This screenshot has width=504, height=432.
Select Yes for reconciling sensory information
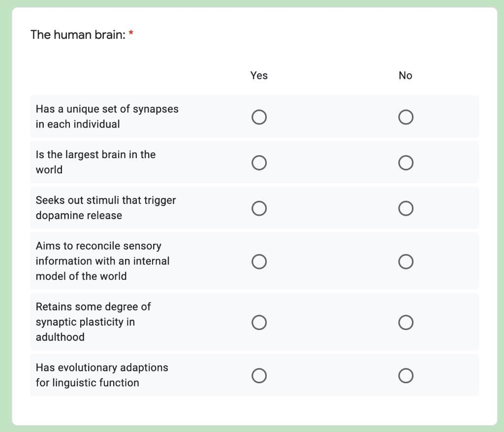pyautogui.click(x=259, y=262)
